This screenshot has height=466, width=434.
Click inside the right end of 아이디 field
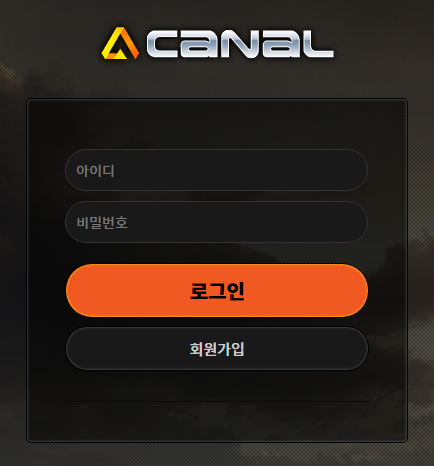point(347,170)
